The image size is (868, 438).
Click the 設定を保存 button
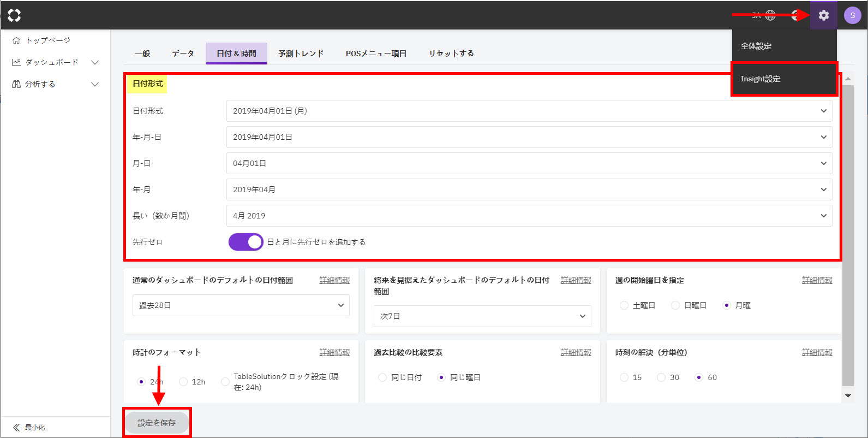(157, 423)
